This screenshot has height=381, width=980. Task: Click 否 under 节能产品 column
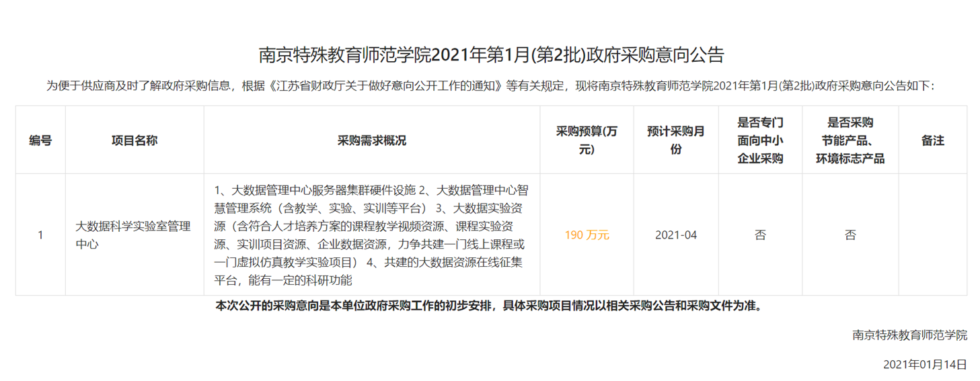(850, 235)
